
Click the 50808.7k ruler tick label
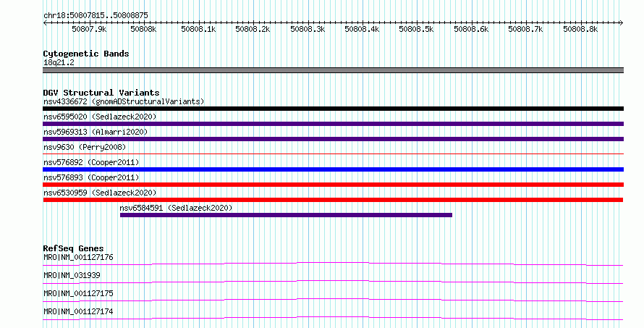coord(525,29)
